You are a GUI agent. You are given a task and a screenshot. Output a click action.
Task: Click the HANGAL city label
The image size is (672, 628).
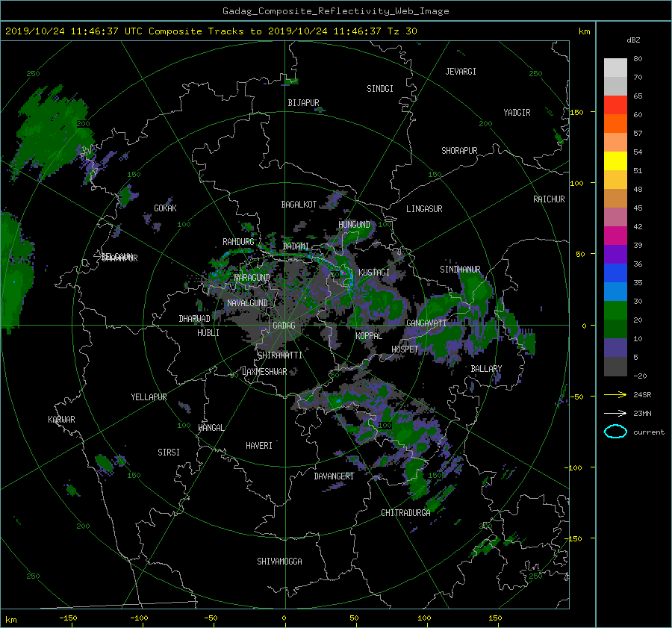(211, 428)
